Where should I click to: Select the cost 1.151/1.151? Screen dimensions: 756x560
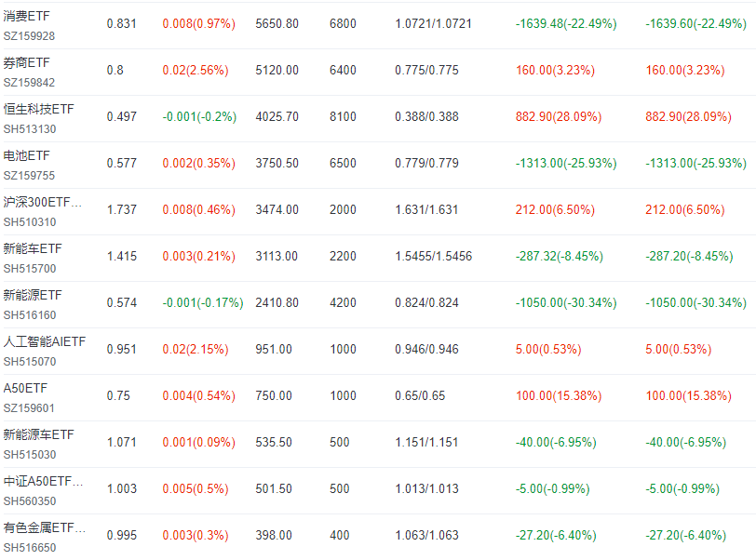[x=426, y=443]
